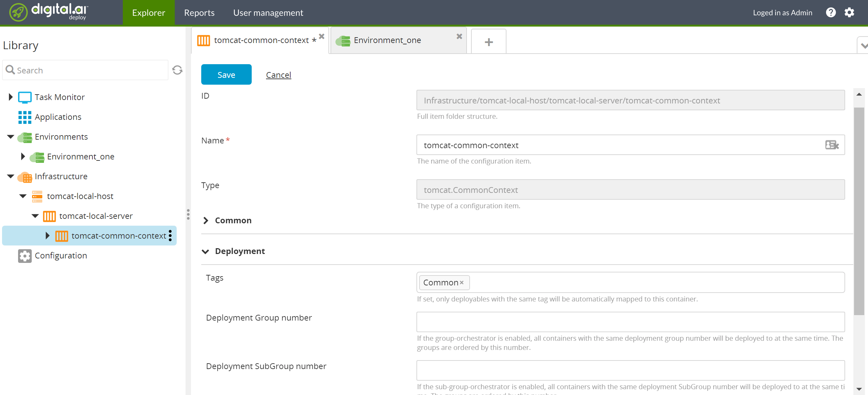Click the User management menu item

pos(268,12)
